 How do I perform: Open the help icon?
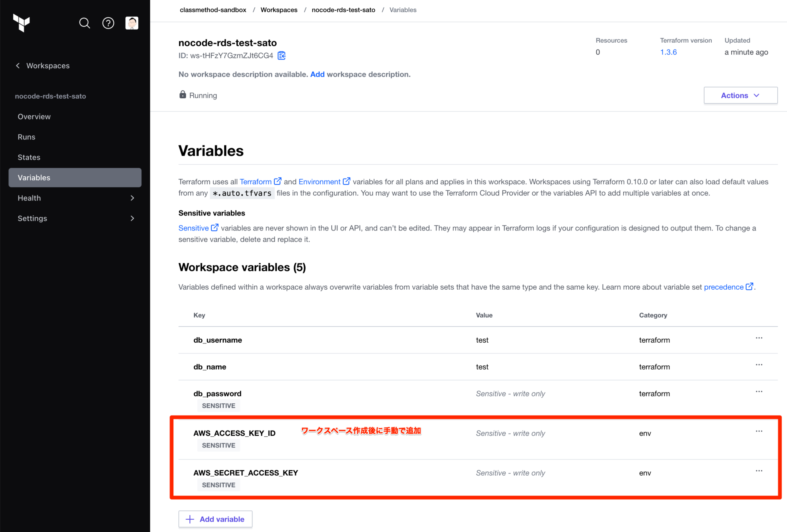click(x=108, y=23)
